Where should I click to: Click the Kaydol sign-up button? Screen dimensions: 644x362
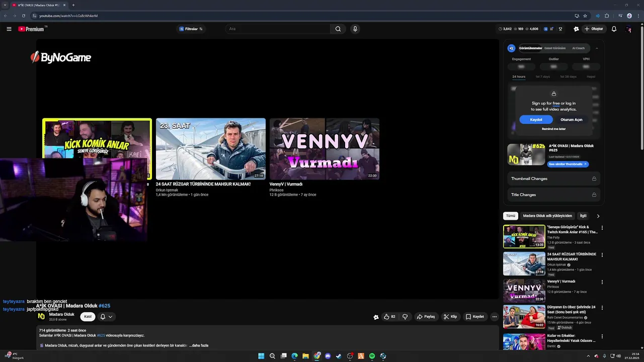click(x=536, y=120)
